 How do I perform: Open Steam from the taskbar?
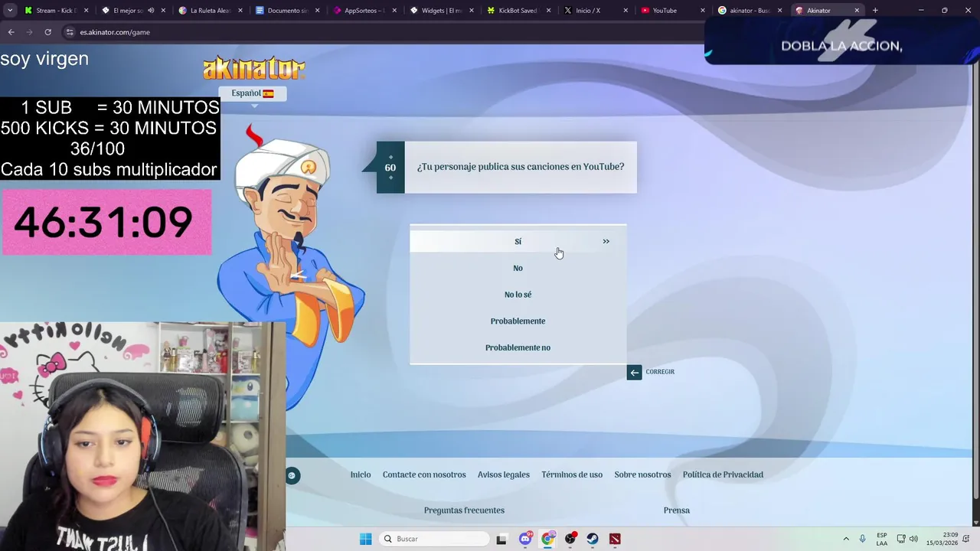[x=593, y=539]
